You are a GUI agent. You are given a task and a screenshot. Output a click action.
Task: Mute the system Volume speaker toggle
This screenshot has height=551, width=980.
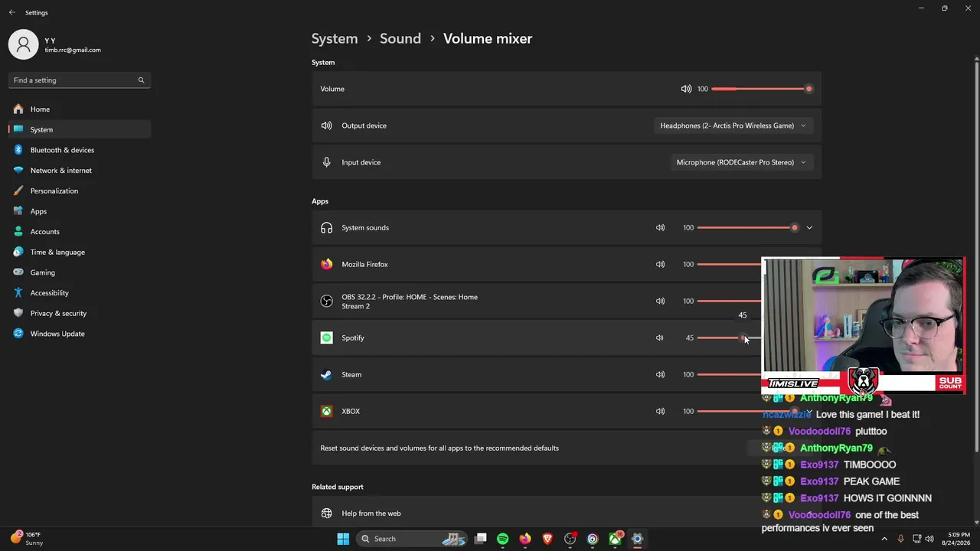(686, 89)
